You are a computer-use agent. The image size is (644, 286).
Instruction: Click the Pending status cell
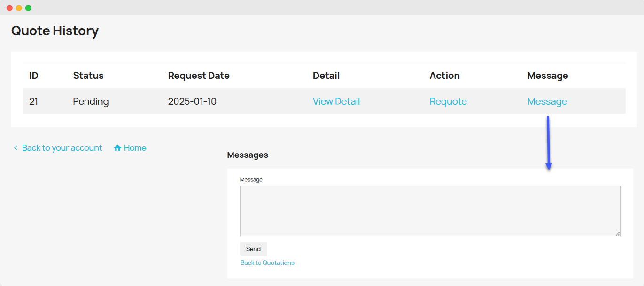click(91, 101)
